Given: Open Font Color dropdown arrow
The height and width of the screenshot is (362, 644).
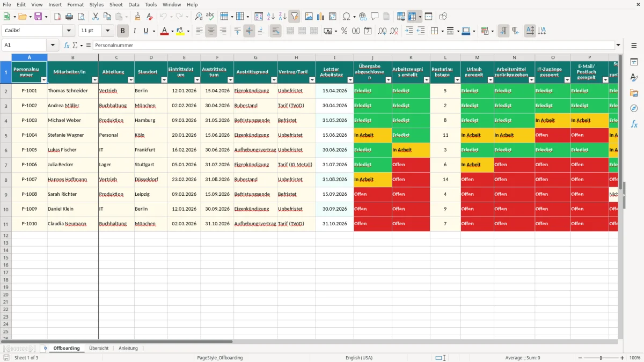Looking at the screenshot, I should click(172, 31).
